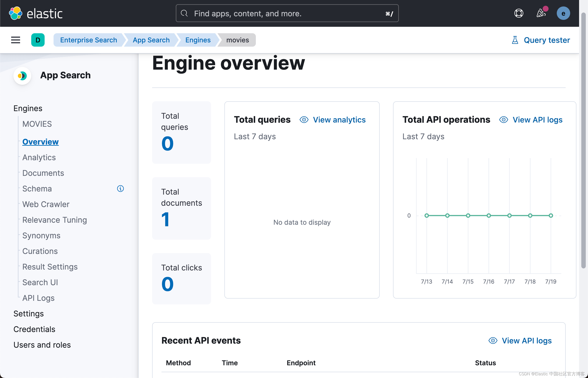Click the eye icon beside View analytics

304,120
